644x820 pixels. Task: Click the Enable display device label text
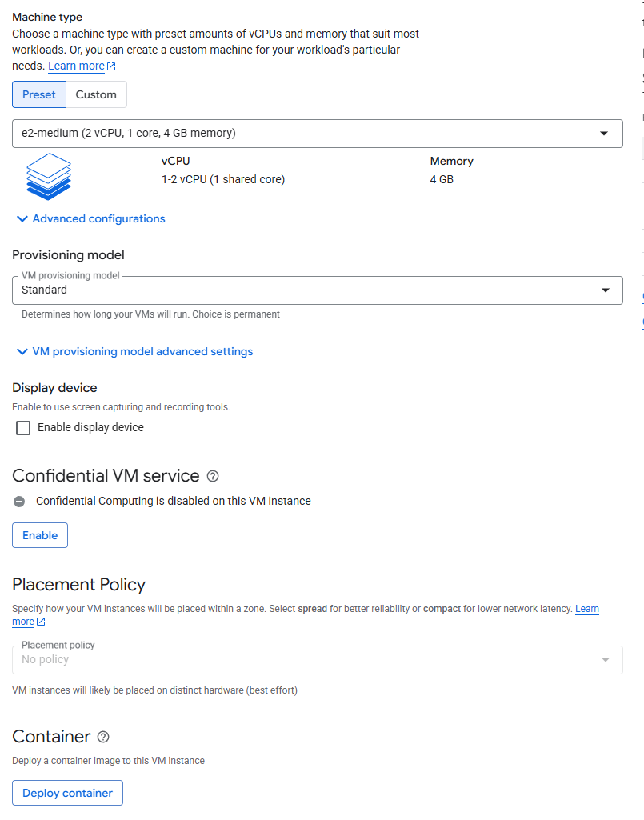[x=90, y=428]
